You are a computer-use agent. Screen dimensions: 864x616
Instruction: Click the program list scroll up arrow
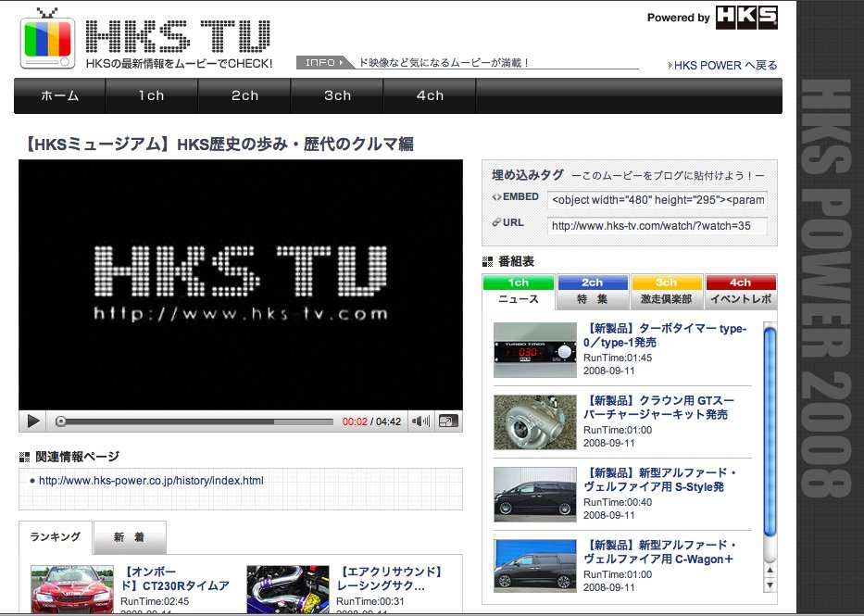[770, 571]
